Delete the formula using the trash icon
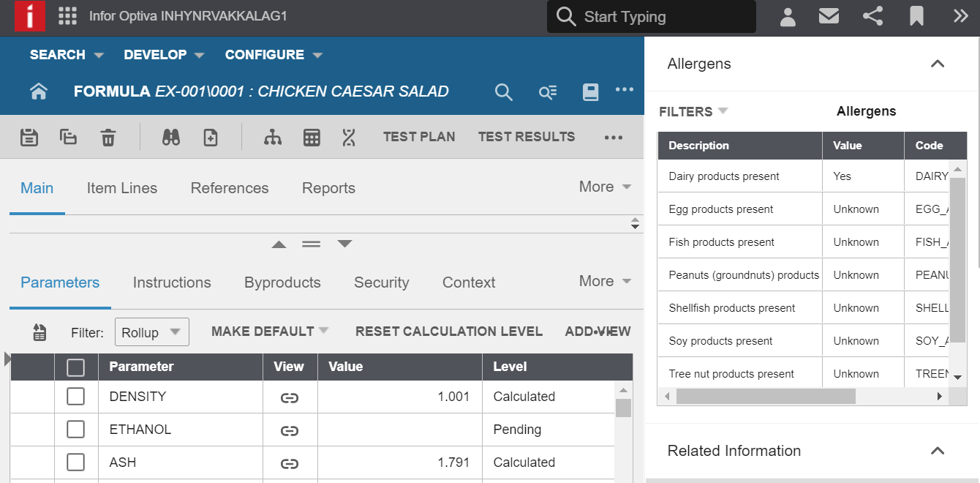Screen dimensions: 980x483 tap(108, 137)
